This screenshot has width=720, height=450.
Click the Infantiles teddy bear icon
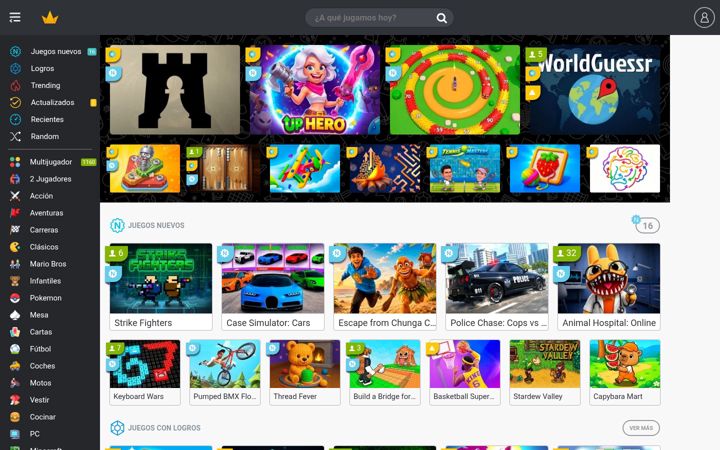coord(15,281)
